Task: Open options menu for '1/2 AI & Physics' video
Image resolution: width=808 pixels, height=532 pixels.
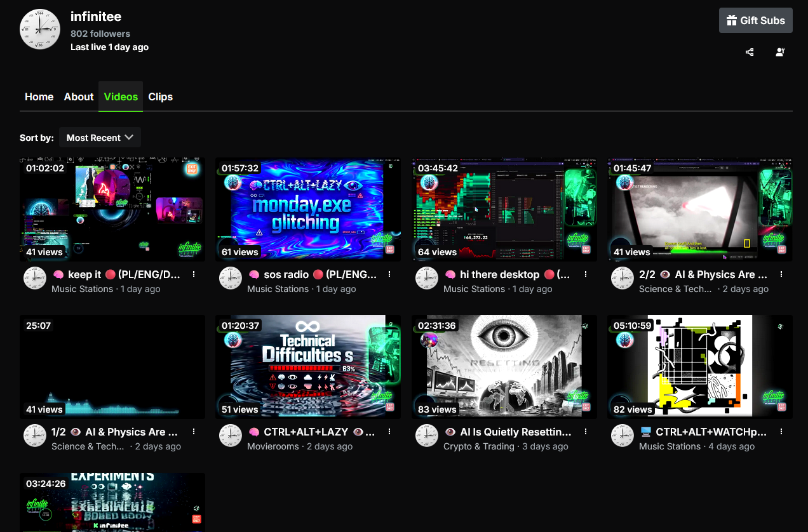Action: (x=194, y=432)
